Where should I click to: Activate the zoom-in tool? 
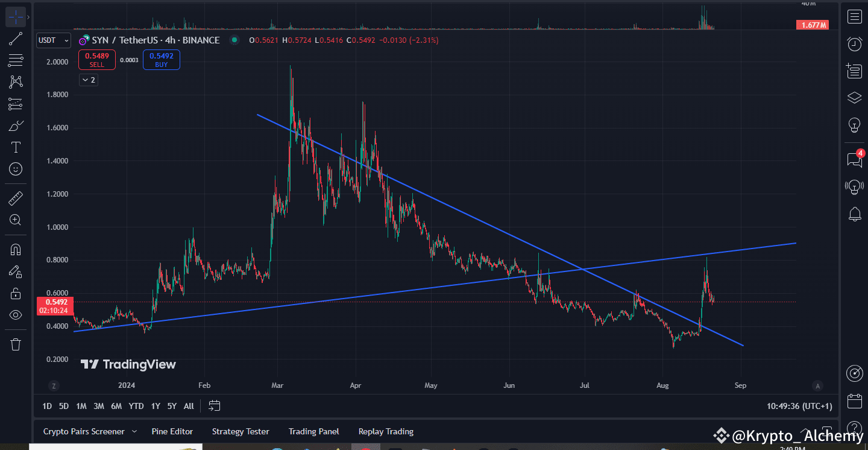pyautogui.click(x=15, y=220)
